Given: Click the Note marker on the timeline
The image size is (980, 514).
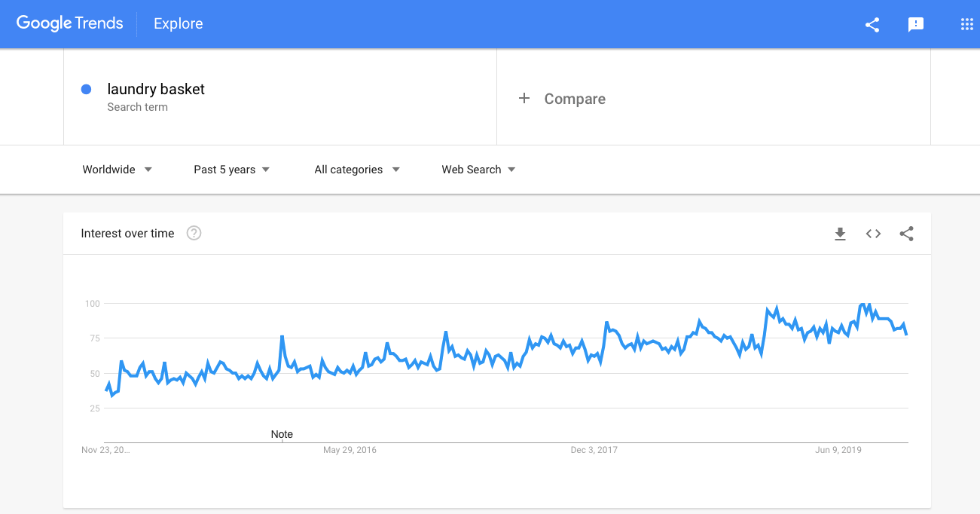Looking at the screenshot, I should [282, 434].
